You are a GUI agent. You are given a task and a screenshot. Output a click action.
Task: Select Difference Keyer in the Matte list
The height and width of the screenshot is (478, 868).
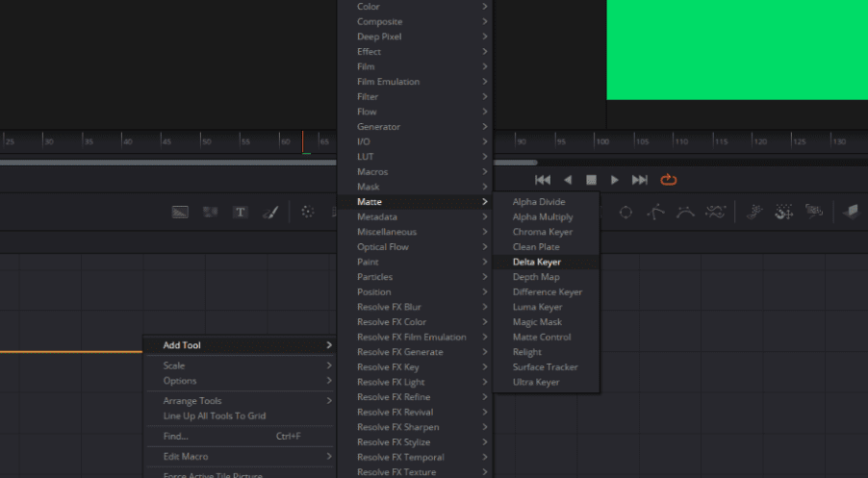tap(546, 291)
